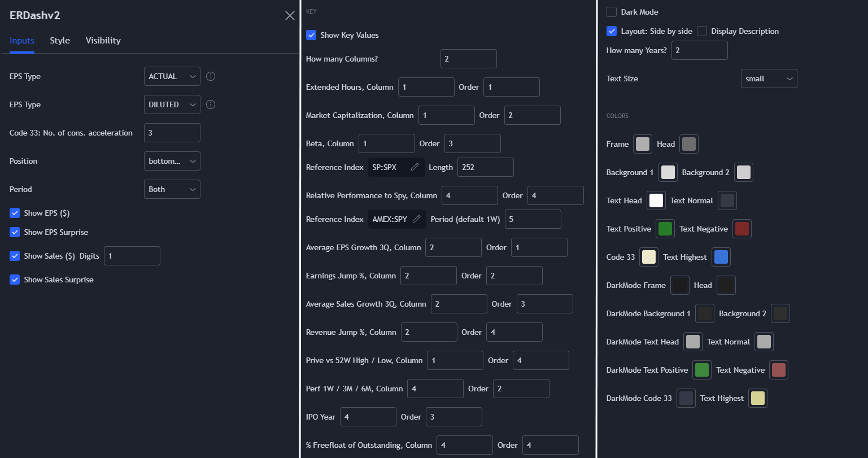Open the Style tab
This screenshot has width=868, height=458.
(x=60, y=41)
